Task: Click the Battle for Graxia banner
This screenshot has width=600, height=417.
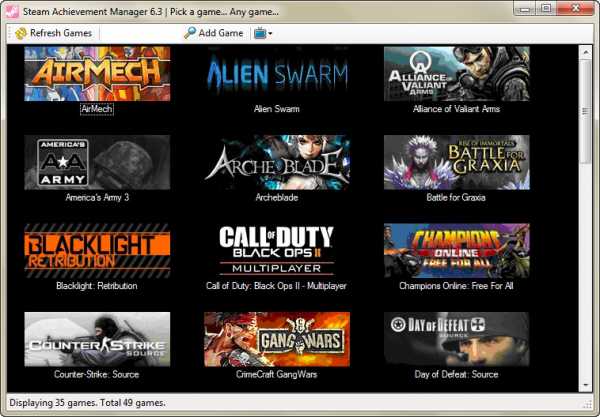Action: pos(456,162)
